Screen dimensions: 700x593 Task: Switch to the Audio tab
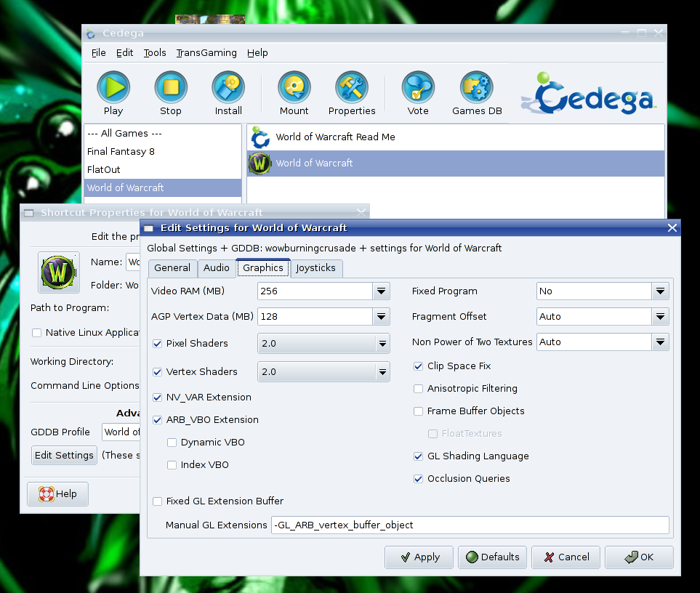click(217, 268)
